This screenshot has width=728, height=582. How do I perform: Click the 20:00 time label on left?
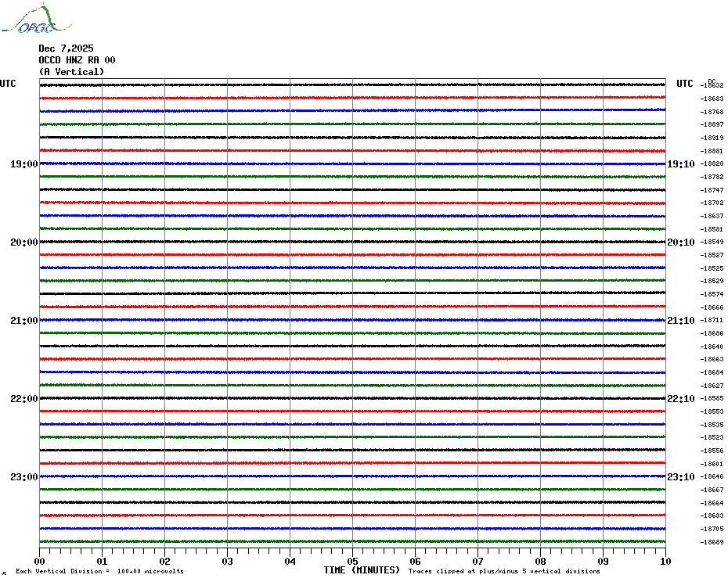click(23, 242)
